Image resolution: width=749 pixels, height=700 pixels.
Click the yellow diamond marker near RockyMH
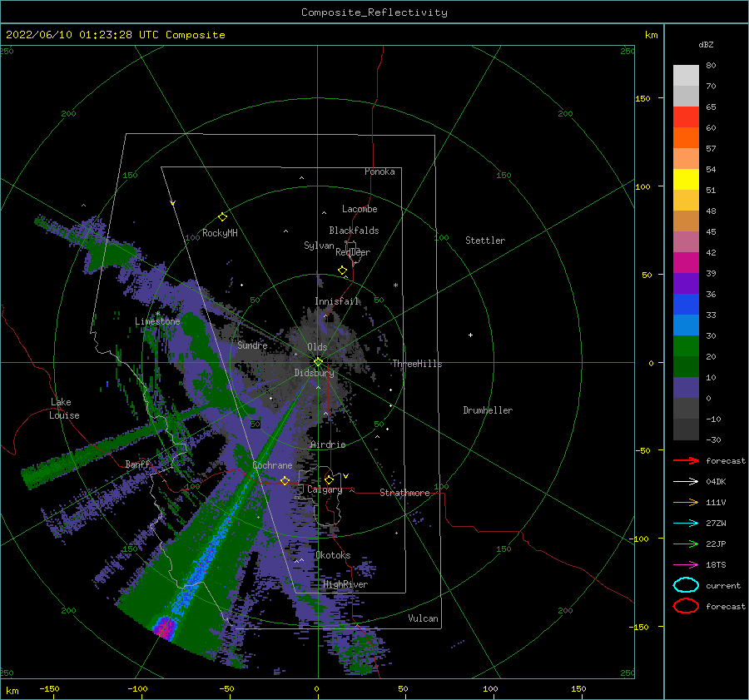222,217
